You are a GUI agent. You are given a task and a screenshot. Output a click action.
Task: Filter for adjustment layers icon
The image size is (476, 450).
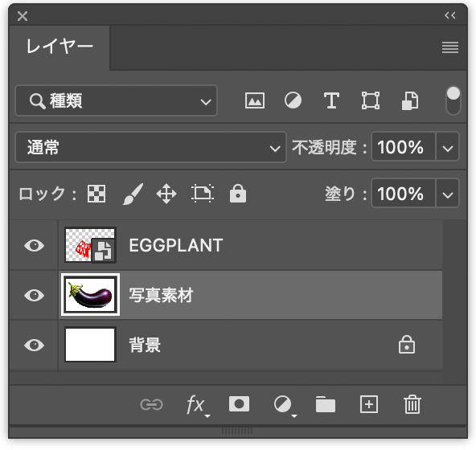293,100
